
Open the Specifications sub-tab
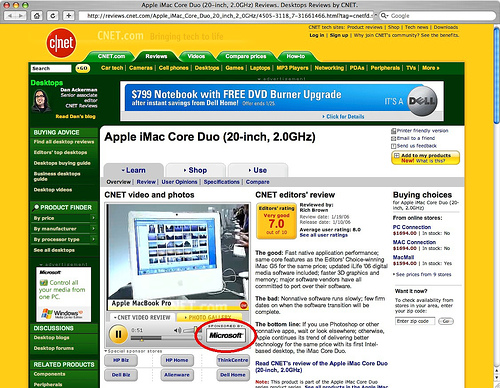pos(222,182)
